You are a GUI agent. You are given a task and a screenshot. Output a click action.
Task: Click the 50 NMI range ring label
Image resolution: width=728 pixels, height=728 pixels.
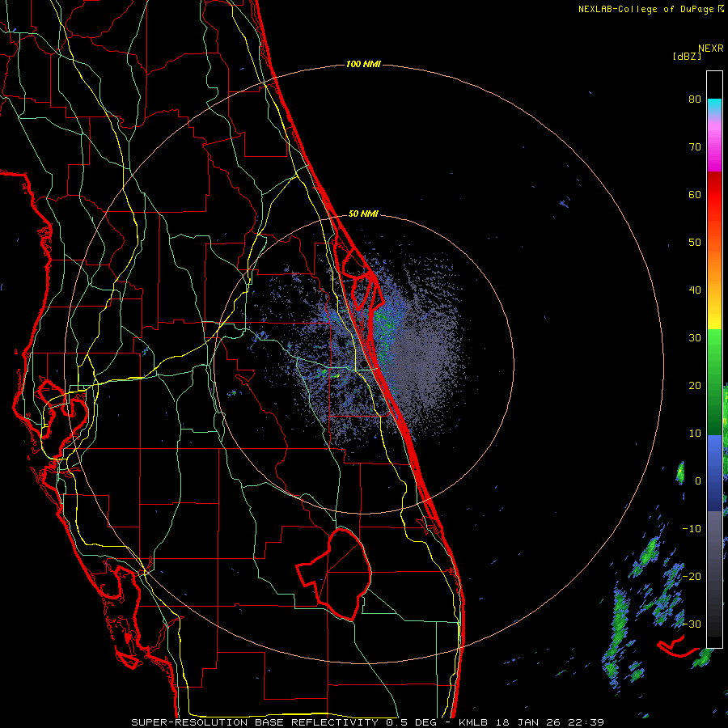pos(363,214)
